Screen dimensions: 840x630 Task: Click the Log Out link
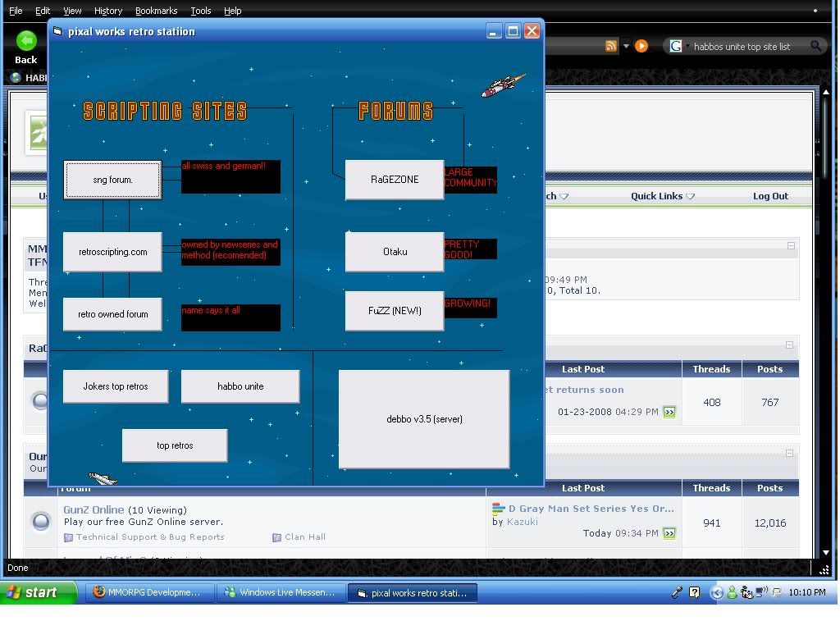[770, 196]
